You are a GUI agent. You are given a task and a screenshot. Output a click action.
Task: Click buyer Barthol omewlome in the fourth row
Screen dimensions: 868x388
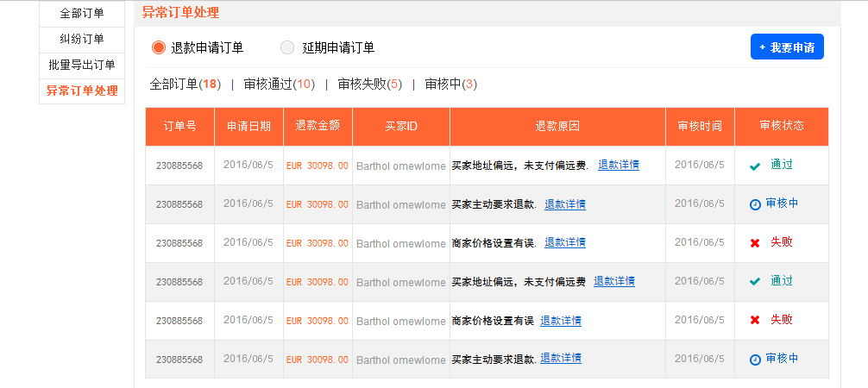(x=401, y=282)
